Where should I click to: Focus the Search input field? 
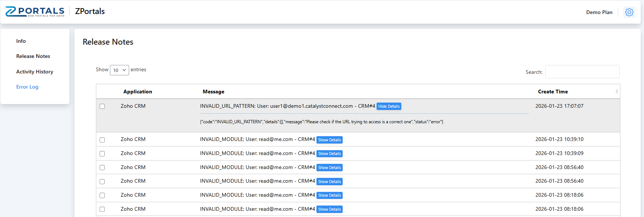tap(582, 72)
